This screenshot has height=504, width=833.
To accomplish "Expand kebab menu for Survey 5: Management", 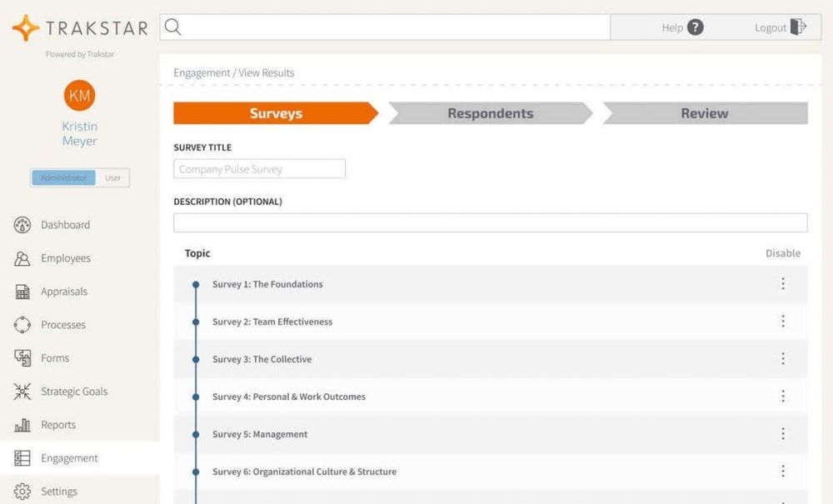I will point(783,433).
